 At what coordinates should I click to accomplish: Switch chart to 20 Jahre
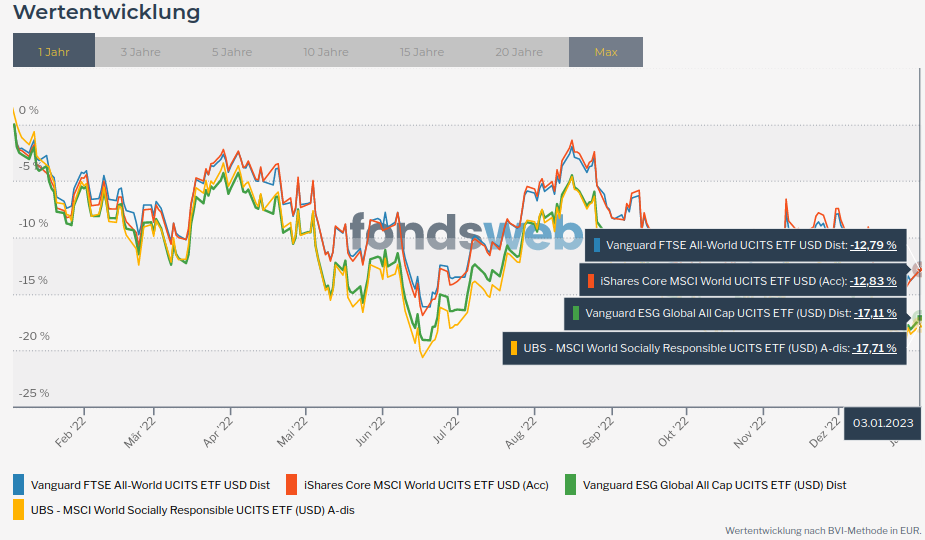519,51
